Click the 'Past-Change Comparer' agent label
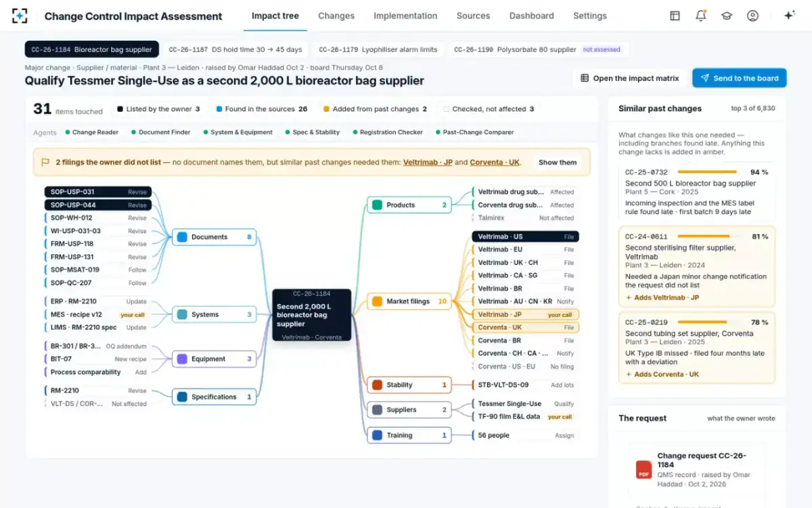Viewport: 812px width, 508px height. point(478,132)
